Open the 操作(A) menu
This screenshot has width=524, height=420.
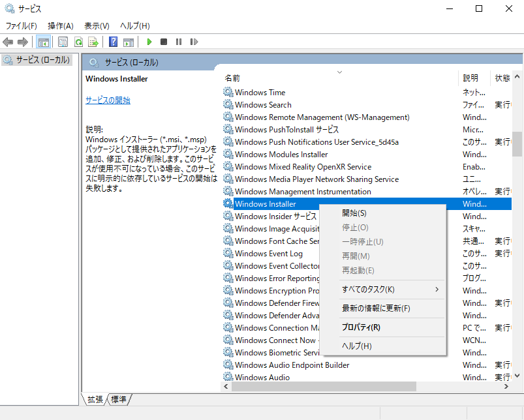click(x=60, y=26)
